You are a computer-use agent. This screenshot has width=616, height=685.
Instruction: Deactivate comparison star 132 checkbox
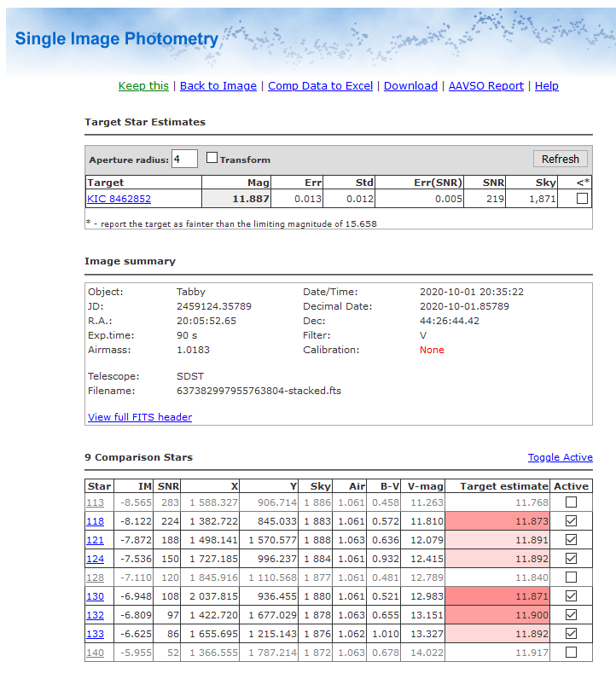pyautogui.click(x=571, y=615)
